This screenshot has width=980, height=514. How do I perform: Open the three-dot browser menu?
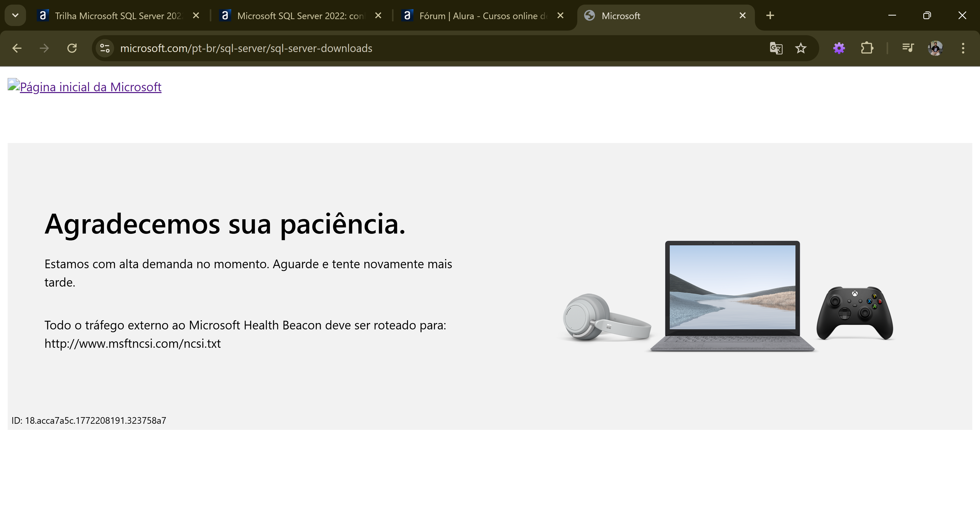963,48
